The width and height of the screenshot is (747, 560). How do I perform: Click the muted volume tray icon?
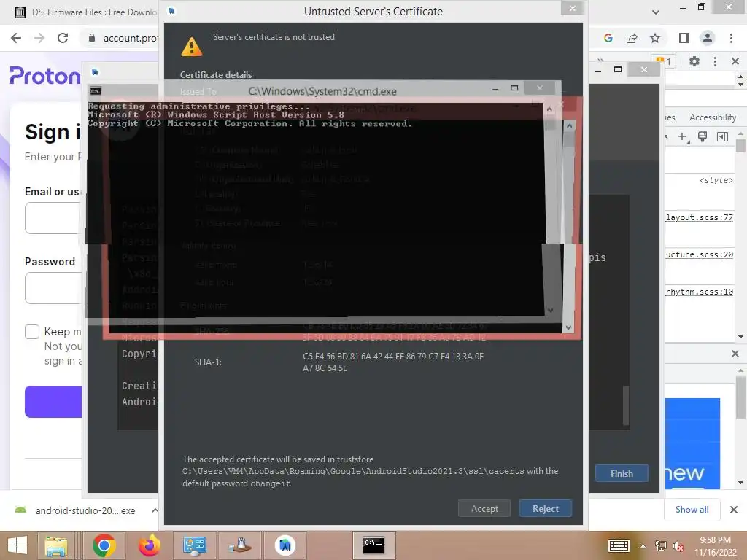coord(678,546)
